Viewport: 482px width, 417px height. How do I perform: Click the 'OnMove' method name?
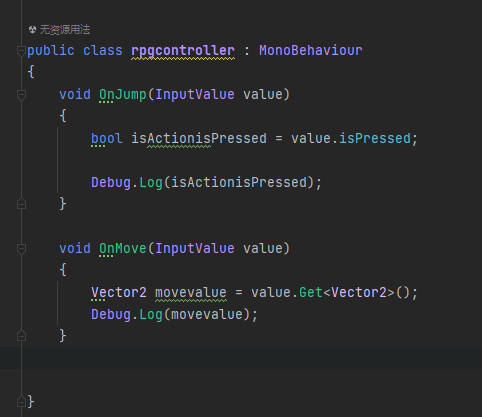(123, 249)
